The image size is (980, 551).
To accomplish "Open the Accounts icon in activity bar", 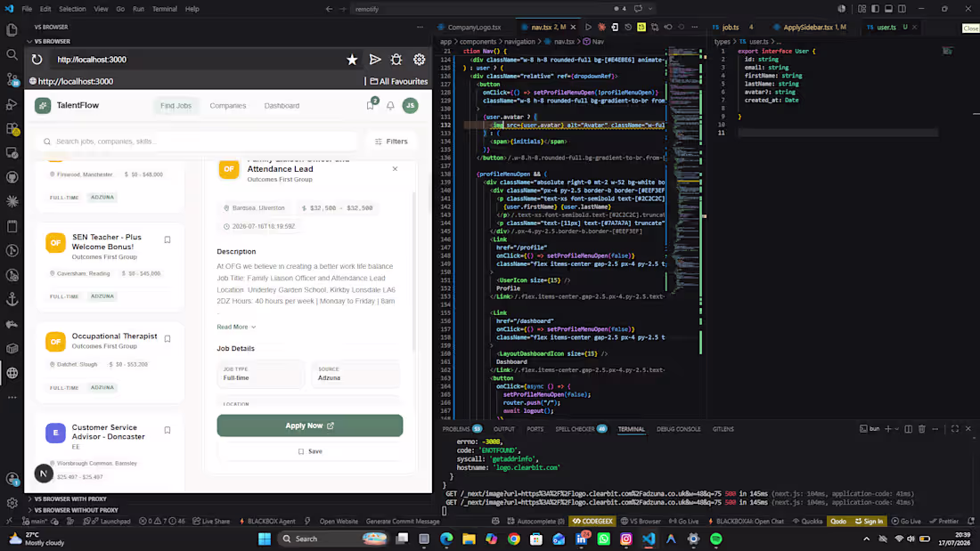I will pos(12,479).
